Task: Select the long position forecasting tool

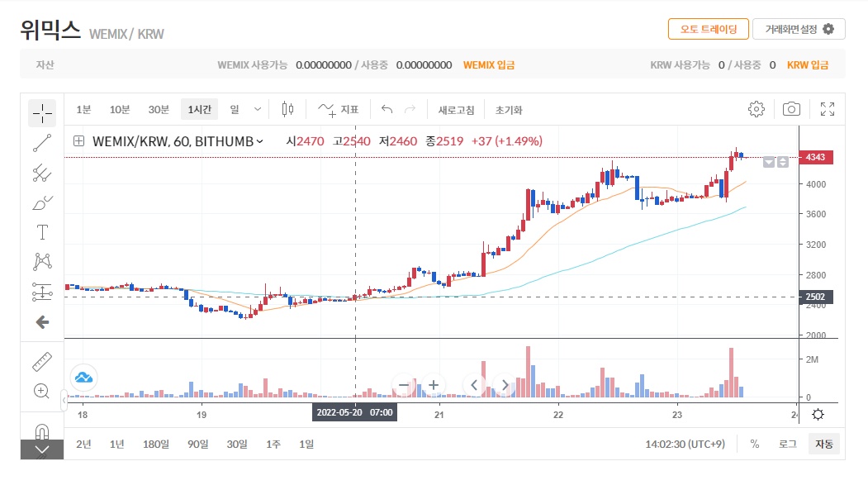Action: click(x=42, y=292)
